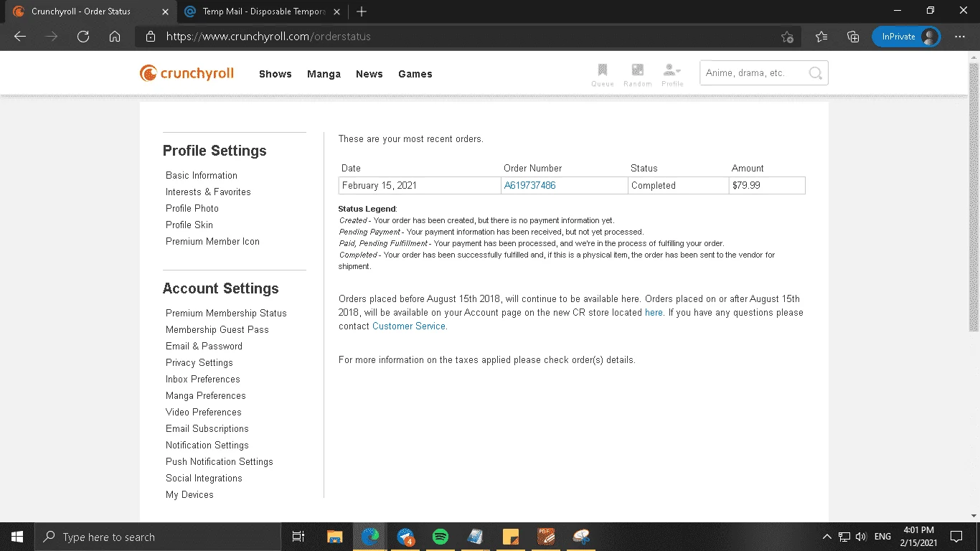Viewport: 980px width, 551px height.
Task: Click the $79.99 amount cell
Action: [767, 185]
